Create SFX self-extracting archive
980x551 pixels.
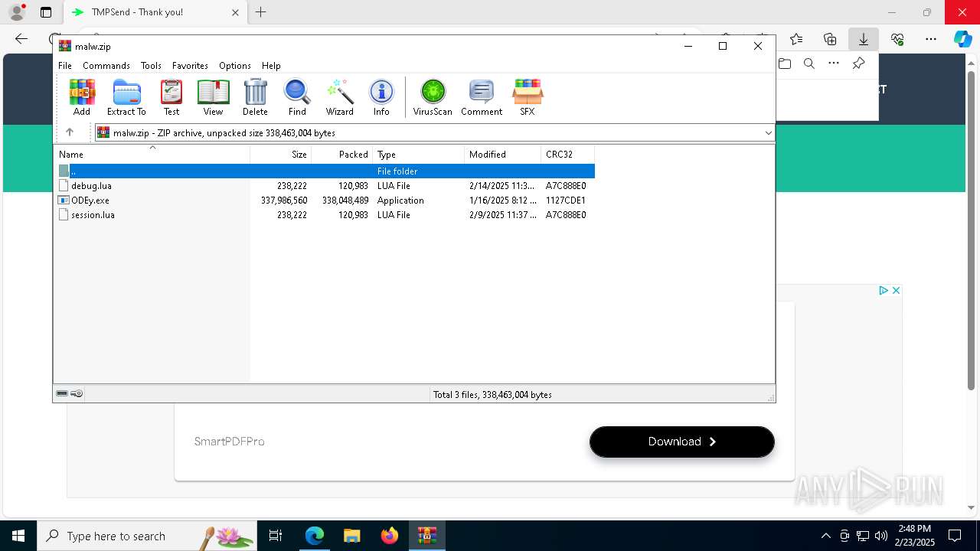click(528, 97)
